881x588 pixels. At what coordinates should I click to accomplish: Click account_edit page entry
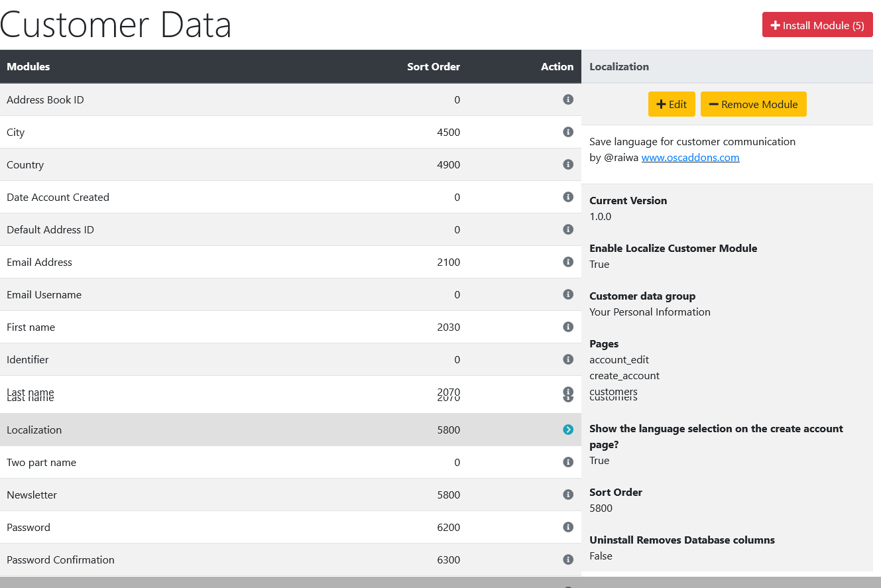(619, 360)
